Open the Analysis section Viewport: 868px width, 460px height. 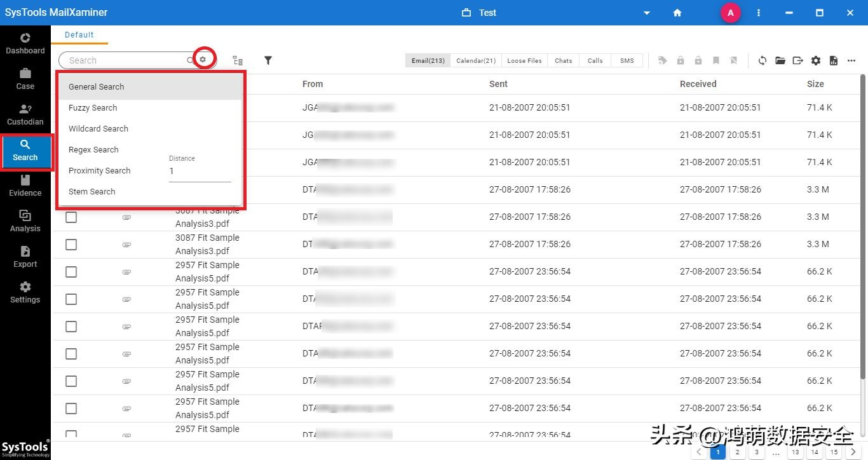[x=25, y=222]
